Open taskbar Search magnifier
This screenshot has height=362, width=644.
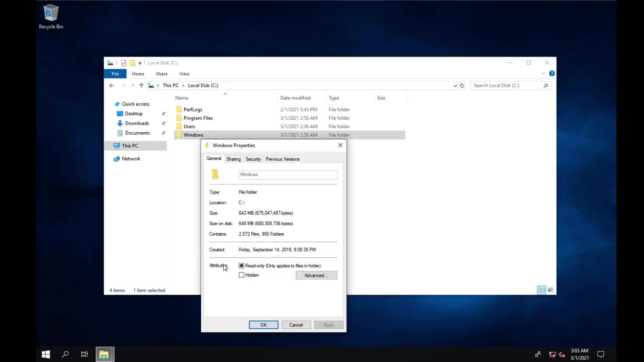pos(65,354)
